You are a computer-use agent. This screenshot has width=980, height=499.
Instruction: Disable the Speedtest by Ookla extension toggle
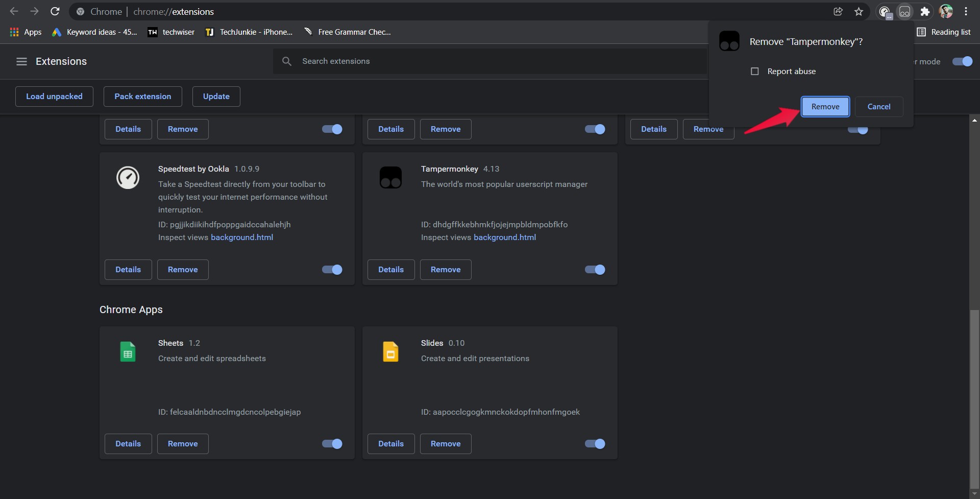click(332, 270)
